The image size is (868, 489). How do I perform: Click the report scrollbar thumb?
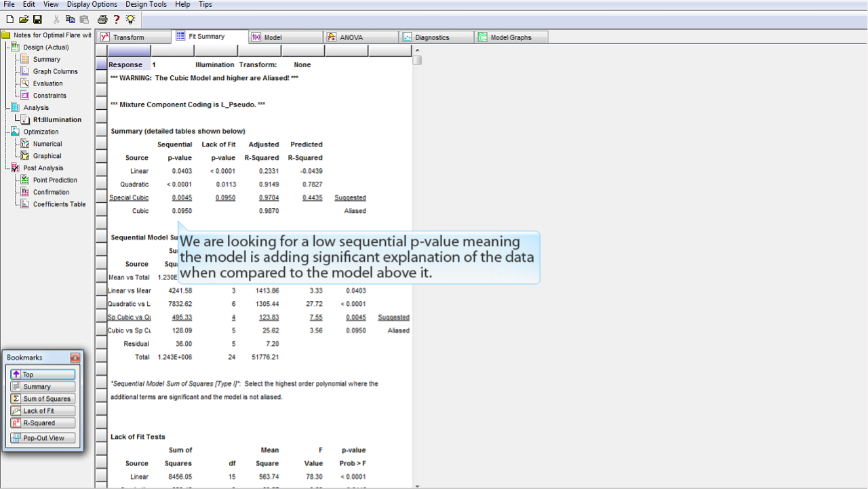[x=417, y=60]
